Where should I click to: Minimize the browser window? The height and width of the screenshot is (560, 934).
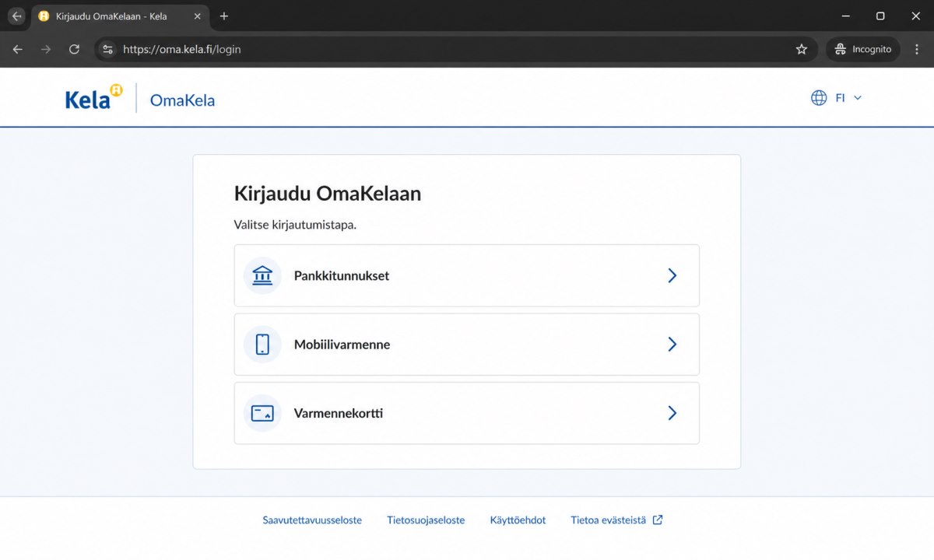tap(844, 16)
